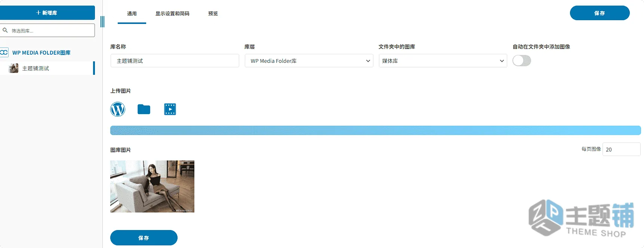Switch to the 显示设置和简码 tab

pos(172,14)
